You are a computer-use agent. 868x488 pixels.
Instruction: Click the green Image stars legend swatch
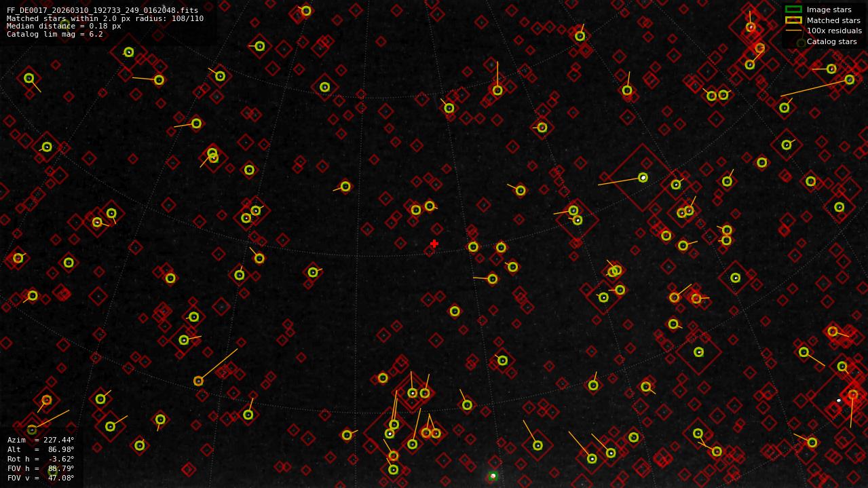(793, 10)
